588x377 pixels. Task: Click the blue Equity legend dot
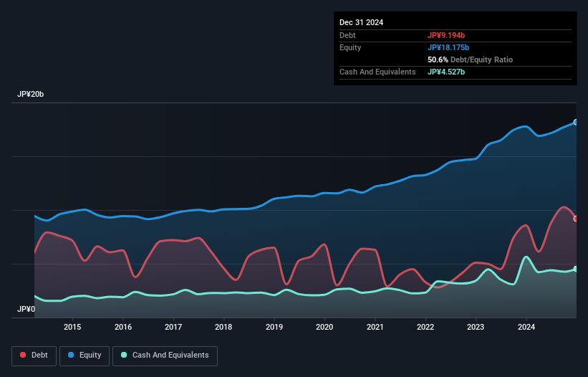[71, 355]
